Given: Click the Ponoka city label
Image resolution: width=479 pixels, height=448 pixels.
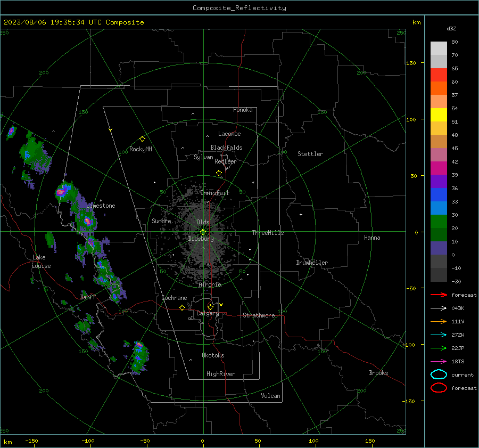Looking at the screenshot, I should pyautogui.click(x=243, y=110).
